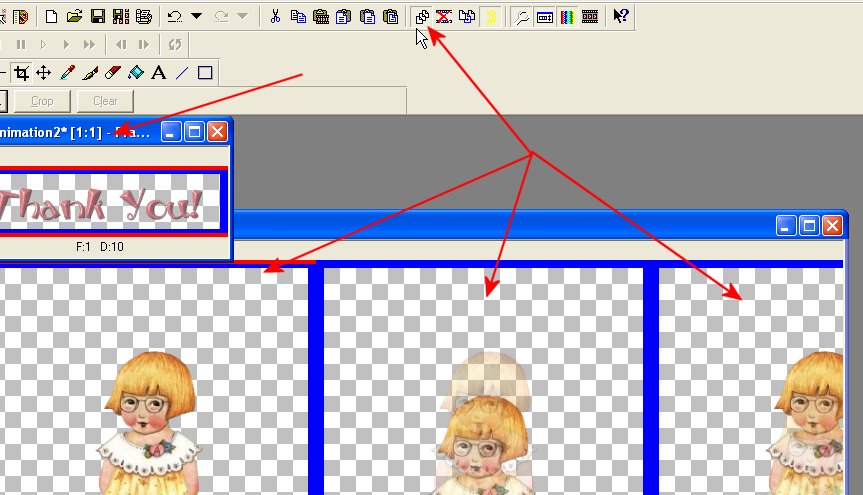The height and width of the screenshot is (495, 863).
Task: Select the Line tool
Action: 182,73
